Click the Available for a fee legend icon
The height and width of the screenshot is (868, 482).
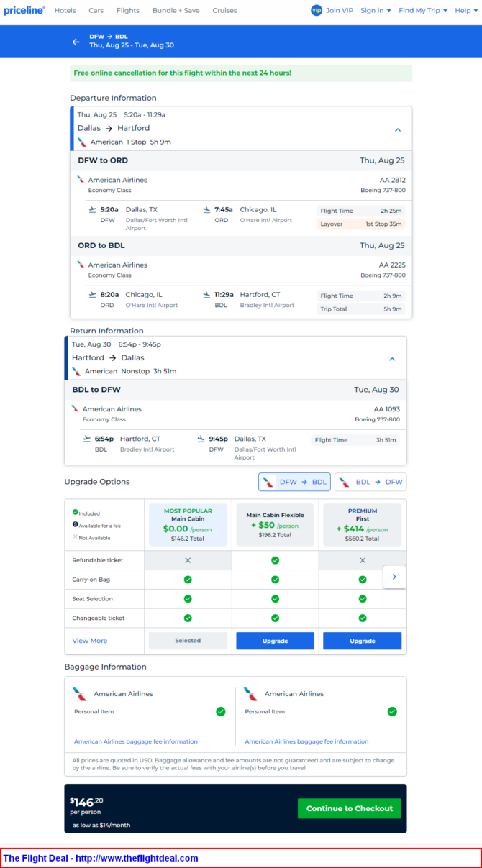click(x=75, y=525)
